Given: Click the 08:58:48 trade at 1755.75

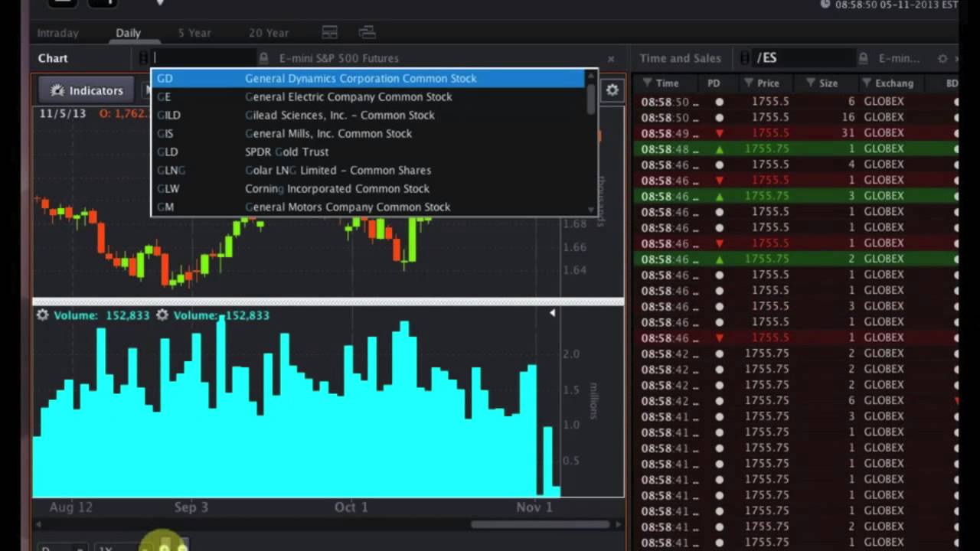Looking at the screenshot, I should tap(796, 148).
